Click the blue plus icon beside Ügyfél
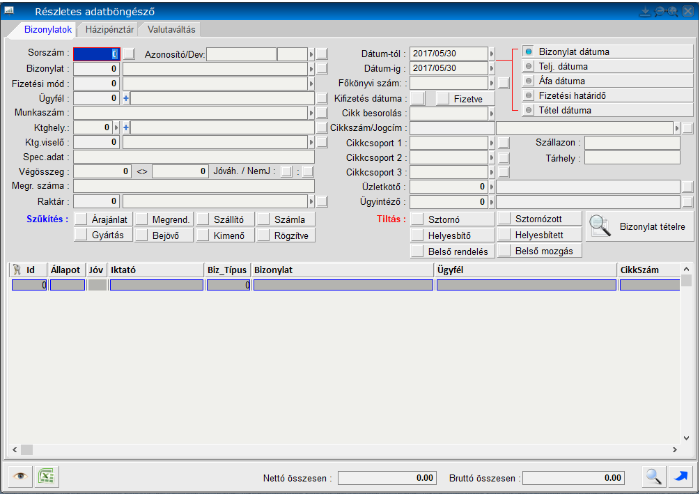Screen dimensions: 699x494 (x=126, y=98)
